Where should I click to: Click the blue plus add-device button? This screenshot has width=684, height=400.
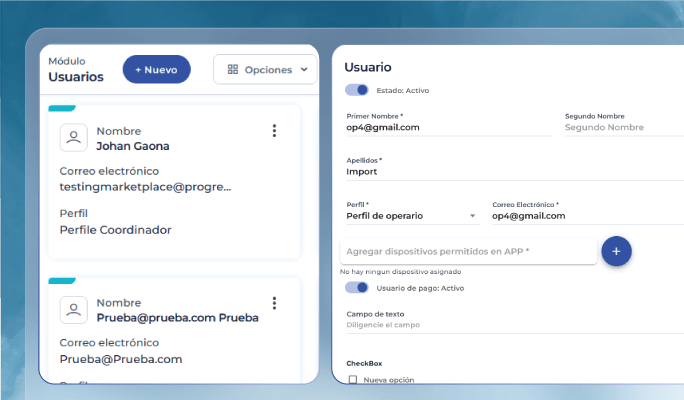pos(616,251)
